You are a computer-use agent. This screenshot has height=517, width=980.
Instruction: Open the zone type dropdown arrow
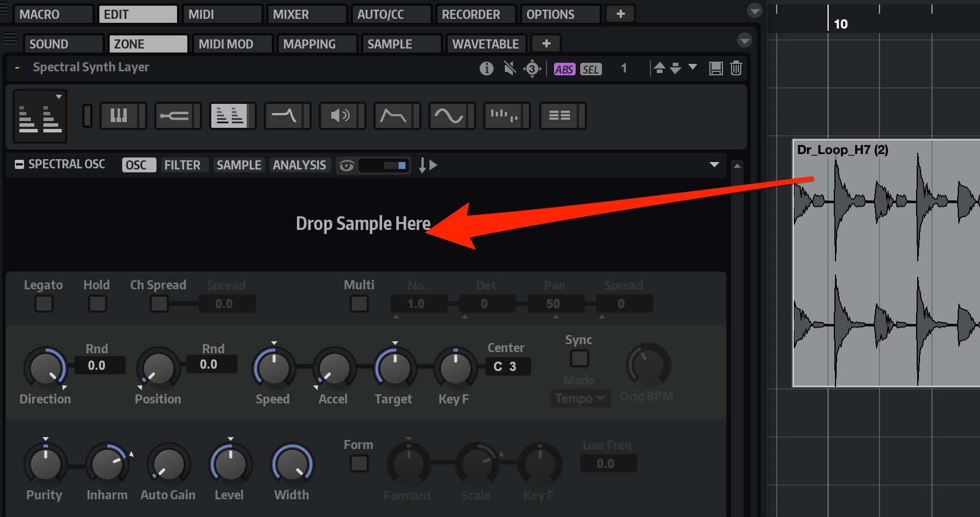(59, 96)
